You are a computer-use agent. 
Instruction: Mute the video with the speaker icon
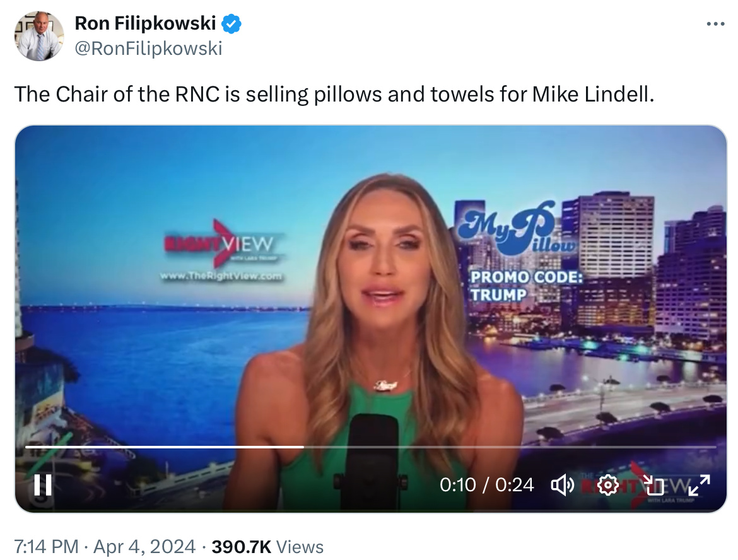(x=562, y=485)
